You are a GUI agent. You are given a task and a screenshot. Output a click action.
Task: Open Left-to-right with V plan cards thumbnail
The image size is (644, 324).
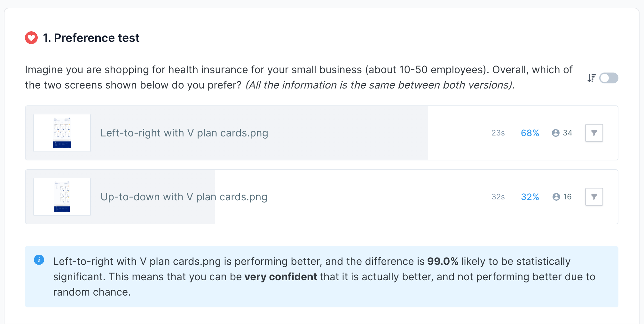[x=62, y=133]
